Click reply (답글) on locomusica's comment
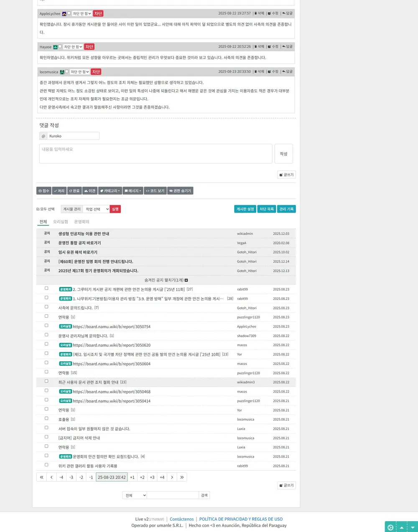 (287, 72)
